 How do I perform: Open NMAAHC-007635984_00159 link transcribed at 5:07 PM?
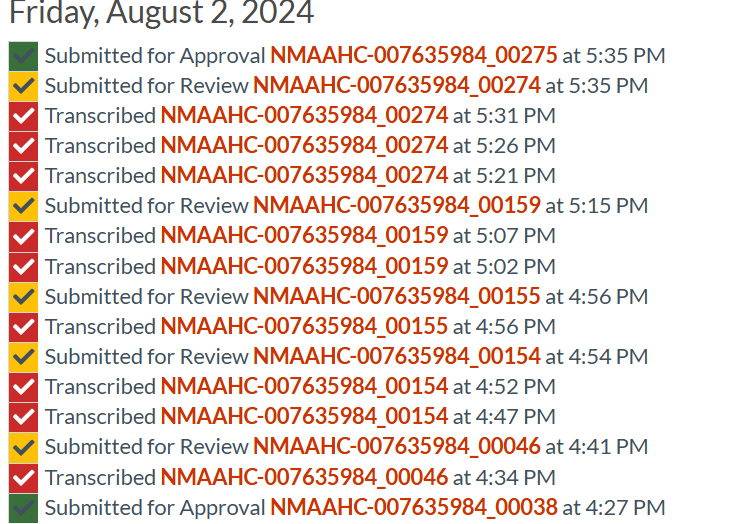pos(304,236)
